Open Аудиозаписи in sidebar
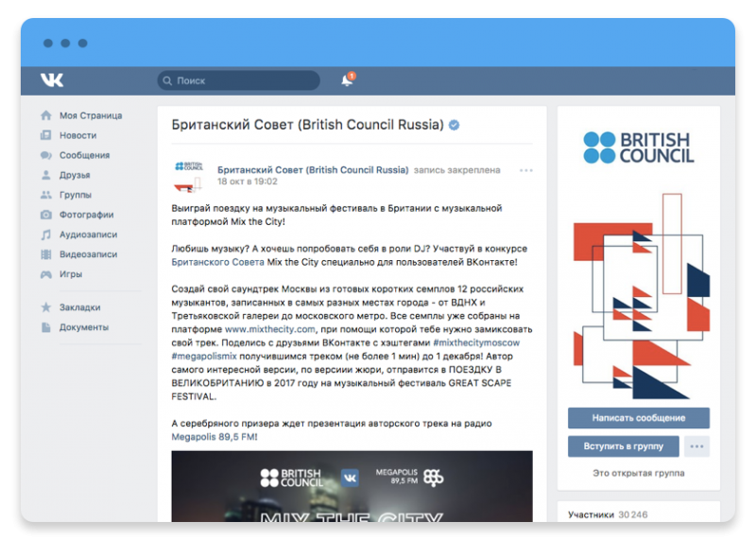This screenshot has height=540, width=756. click(88, 235)
